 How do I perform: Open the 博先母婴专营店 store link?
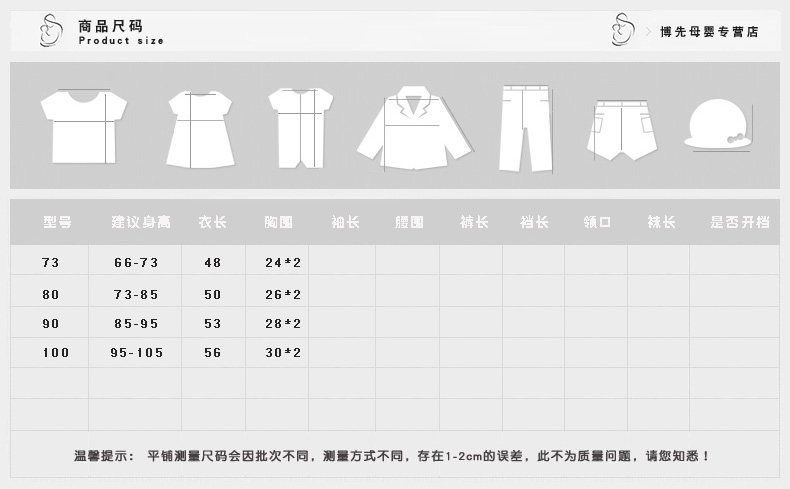point(709,32)
